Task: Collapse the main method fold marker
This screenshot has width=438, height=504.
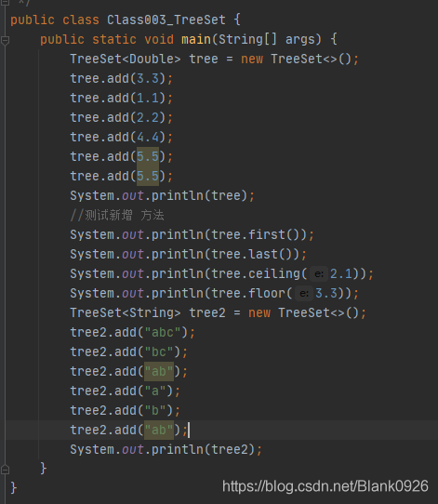Action: point(6,41)
